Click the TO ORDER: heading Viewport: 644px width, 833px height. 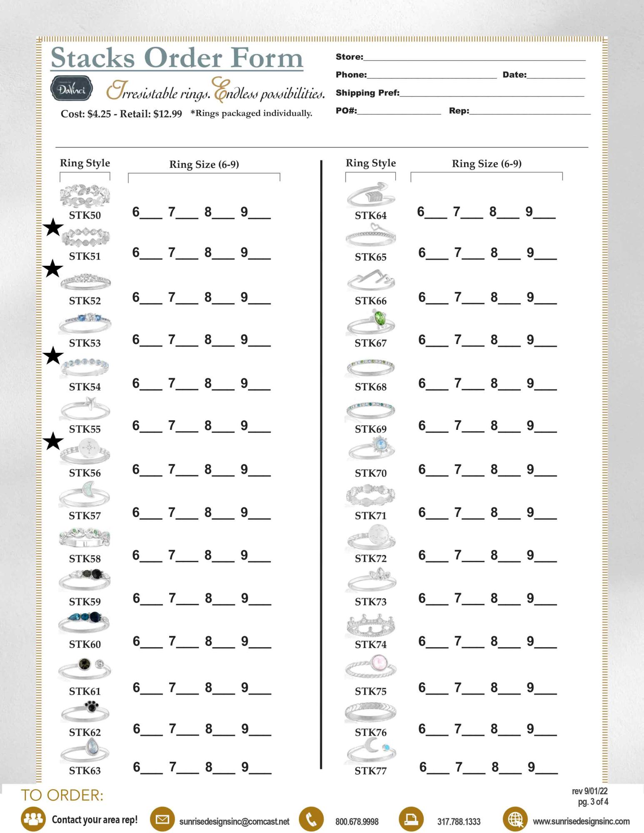(62, 795)
